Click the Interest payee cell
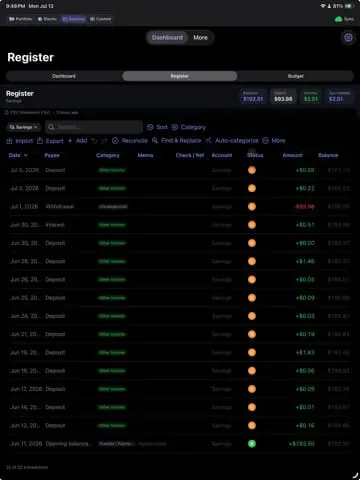360x480 pixels. click(55, 225)
